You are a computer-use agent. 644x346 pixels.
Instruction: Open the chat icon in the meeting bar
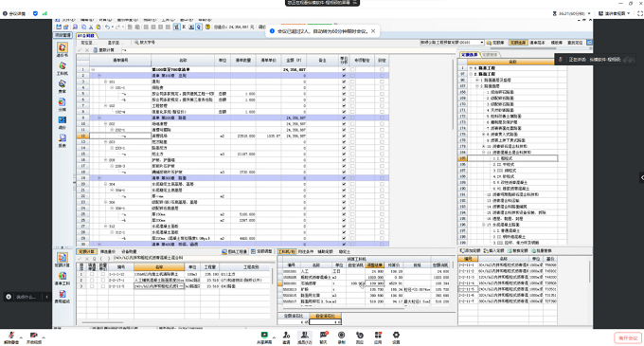pyautogui.click(x=324, y=337)
